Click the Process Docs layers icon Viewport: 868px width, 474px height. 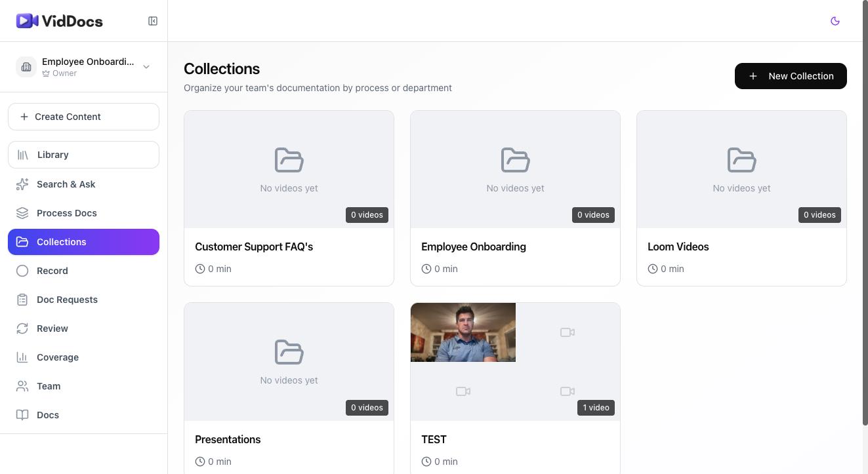[x=22, y=213]
